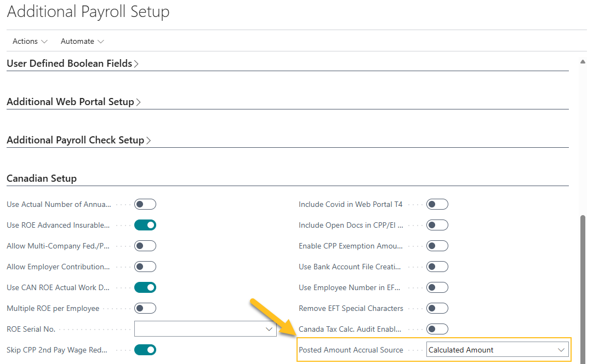Disable Skip CPP 2nd Pay Wage Red toggle
Viewport: 593px width, 364px height.
point(145,349)
